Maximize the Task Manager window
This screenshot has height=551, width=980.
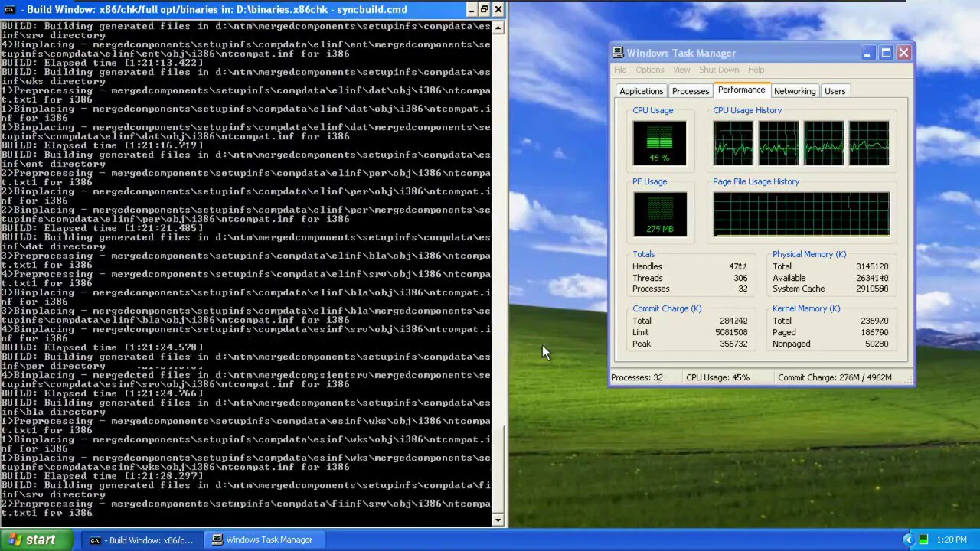(x=886, y=53)
